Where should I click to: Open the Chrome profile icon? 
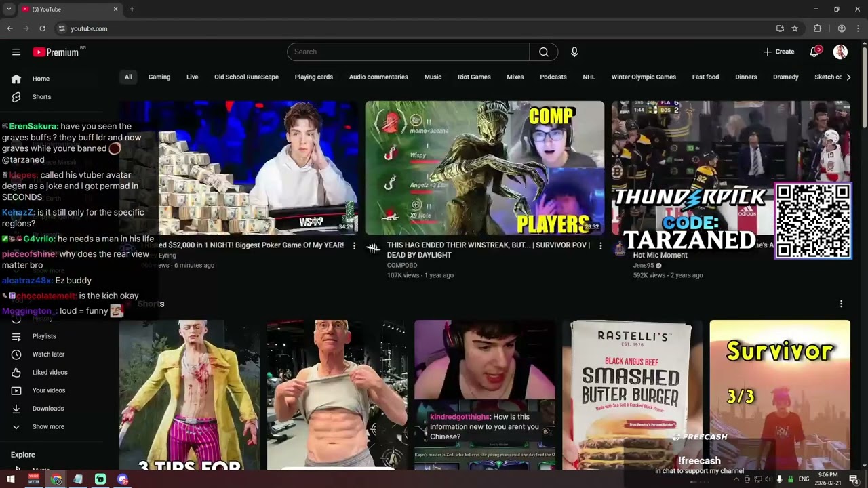842,28
